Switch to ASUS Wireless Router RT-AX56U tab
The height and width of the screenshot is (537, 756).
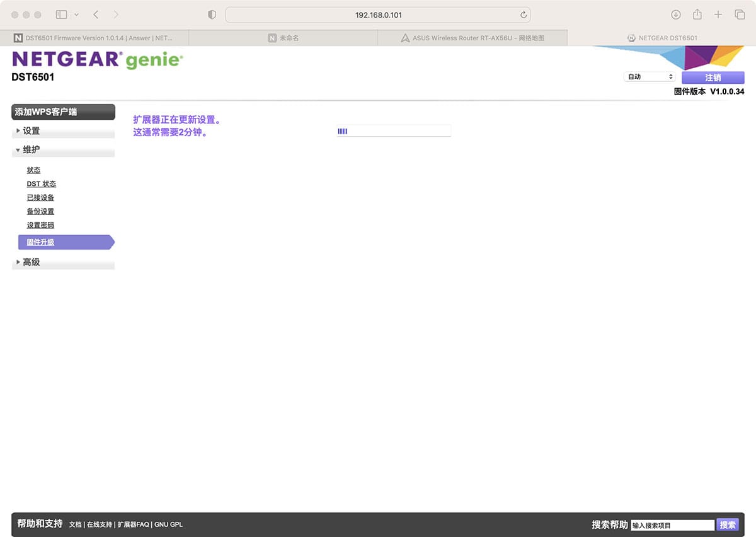[x=472, y=38]
